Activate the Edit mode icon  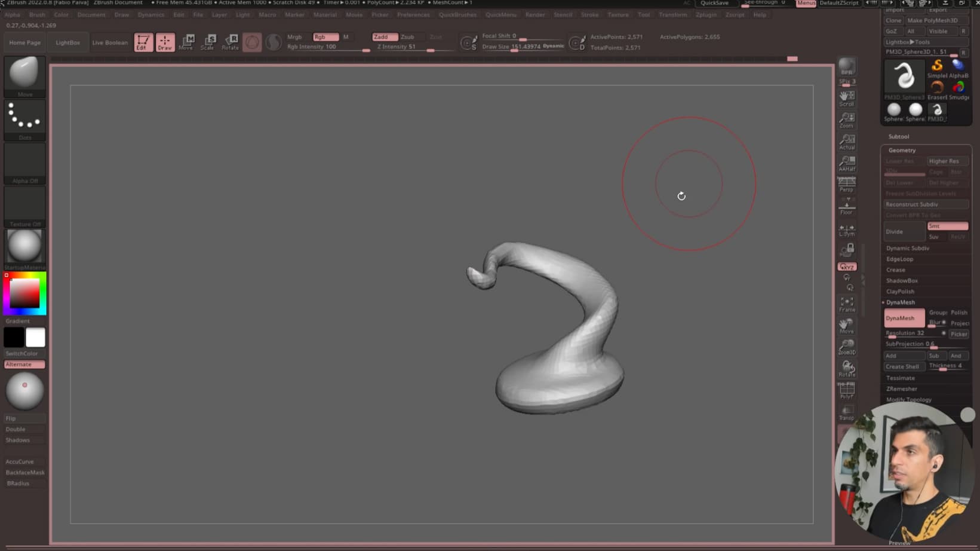tap(143, 42)
